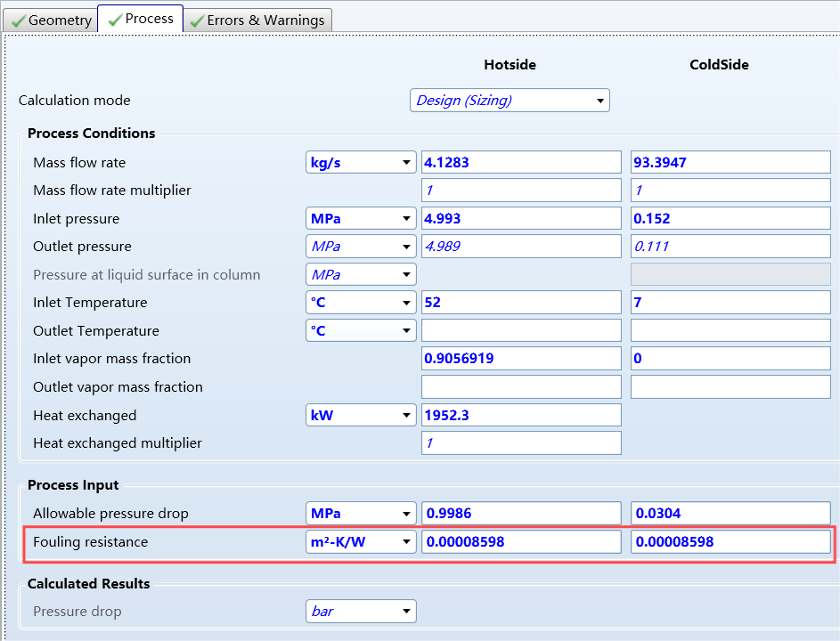
Task: Open the Inlet Temperature unit dropdown
Action: (361, 303)
